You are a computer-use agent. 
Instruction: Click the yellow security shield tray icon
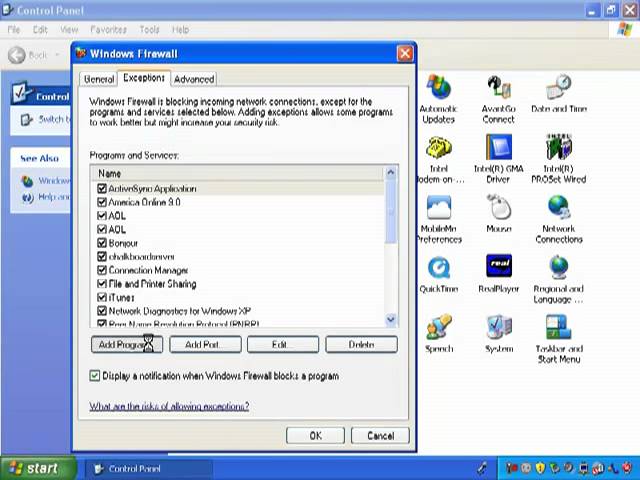[x=540, y=467]
